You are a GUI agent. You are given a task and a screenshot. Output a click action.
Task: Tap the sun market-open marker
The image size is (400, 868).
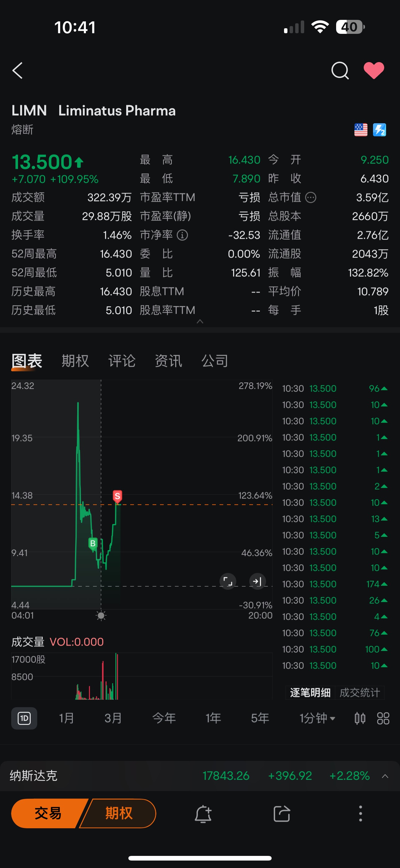coord(101,616)
